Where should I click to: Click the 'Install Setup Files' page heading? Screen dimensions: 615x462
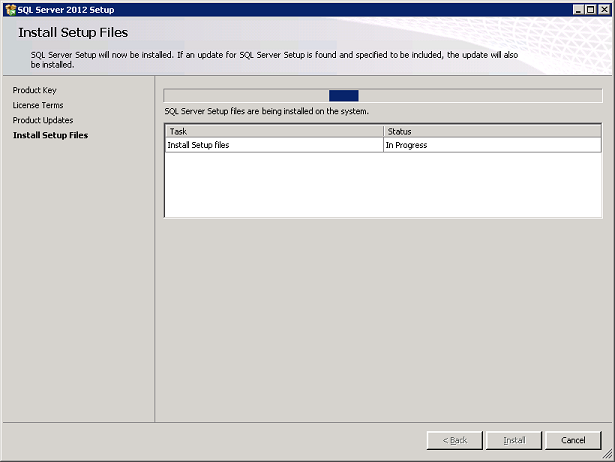point(73,33)
